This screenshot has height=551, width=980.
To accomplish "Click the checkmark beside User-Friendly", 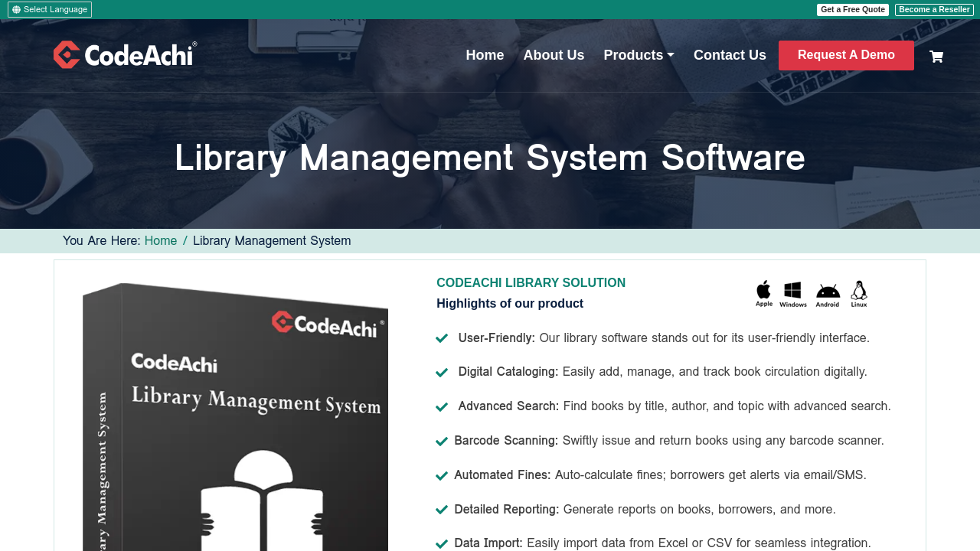I will pyautogui.click(x=442, y=338).
